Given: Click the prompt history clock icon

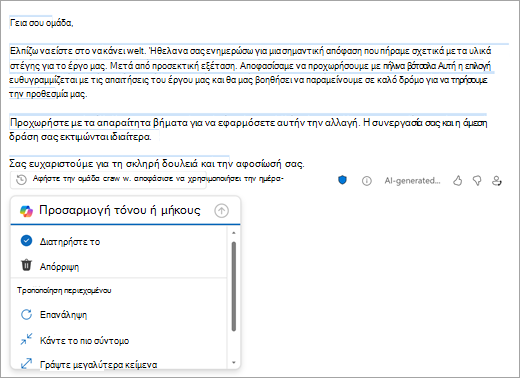Looking at the screenshot, I should pos(21,180).
